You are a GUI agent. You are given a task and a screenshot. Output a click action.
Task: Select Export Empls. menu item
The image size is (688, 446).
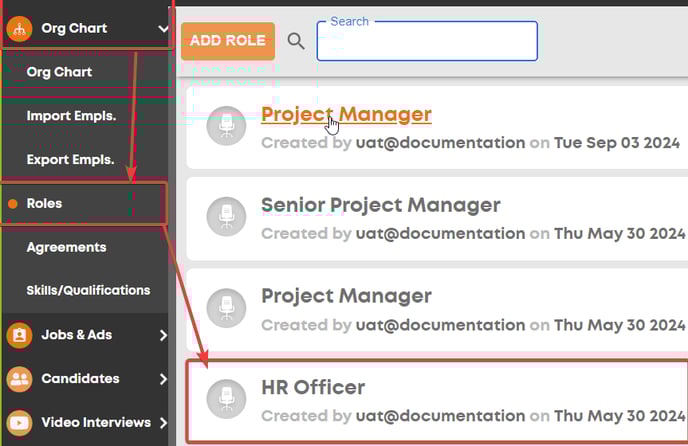click(70, 159)
